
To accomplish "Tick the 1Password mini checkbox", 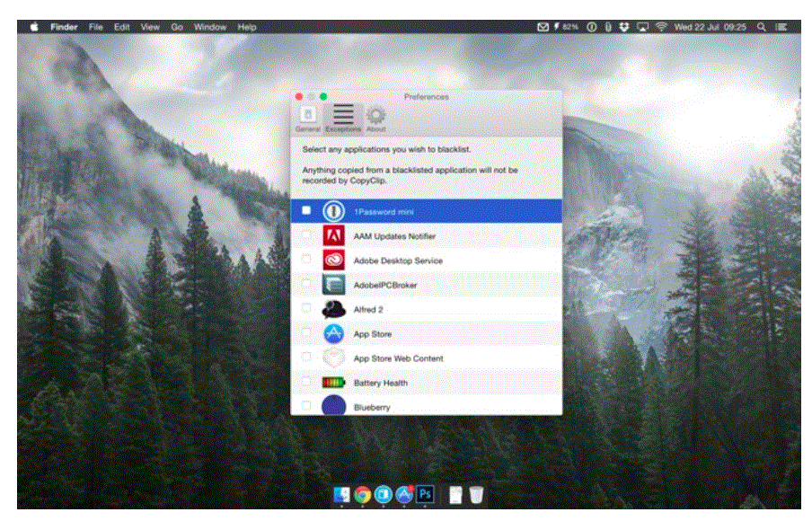I will pyautogui.click(x=306, y=210).
